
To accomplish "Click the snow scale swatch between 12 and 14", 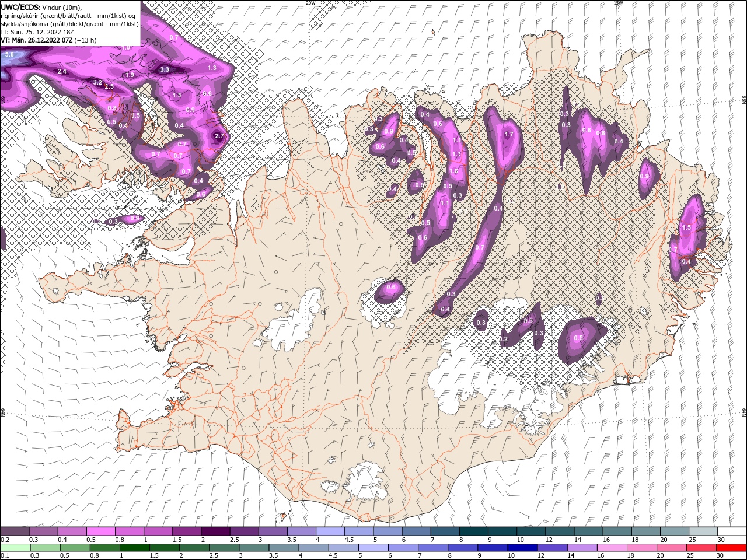I will tap(559, 531).
